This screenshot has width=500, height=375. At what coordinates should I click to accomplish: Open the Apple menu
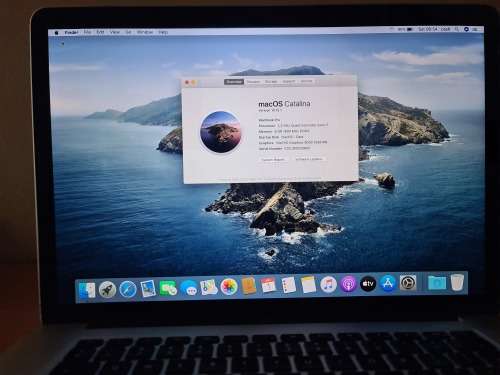(x=57, y=33)
